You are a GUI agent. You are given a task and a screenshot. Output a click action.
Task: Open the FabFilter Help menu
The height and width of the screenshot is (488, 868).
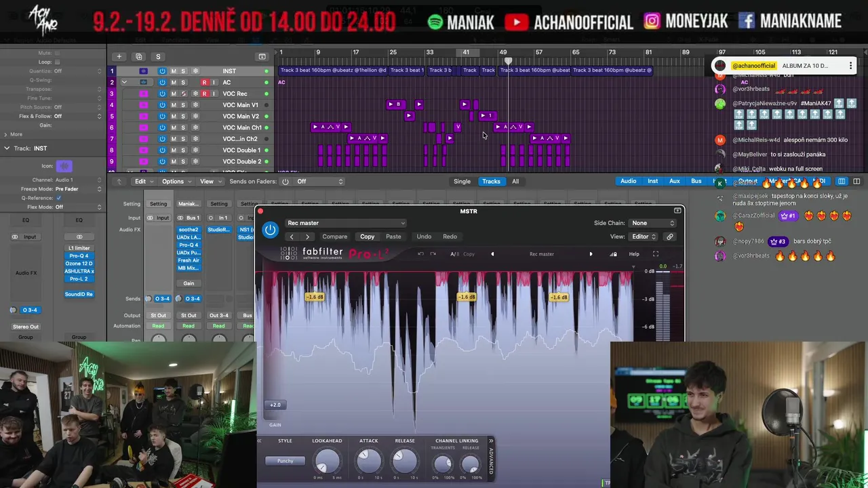[634, 254]
